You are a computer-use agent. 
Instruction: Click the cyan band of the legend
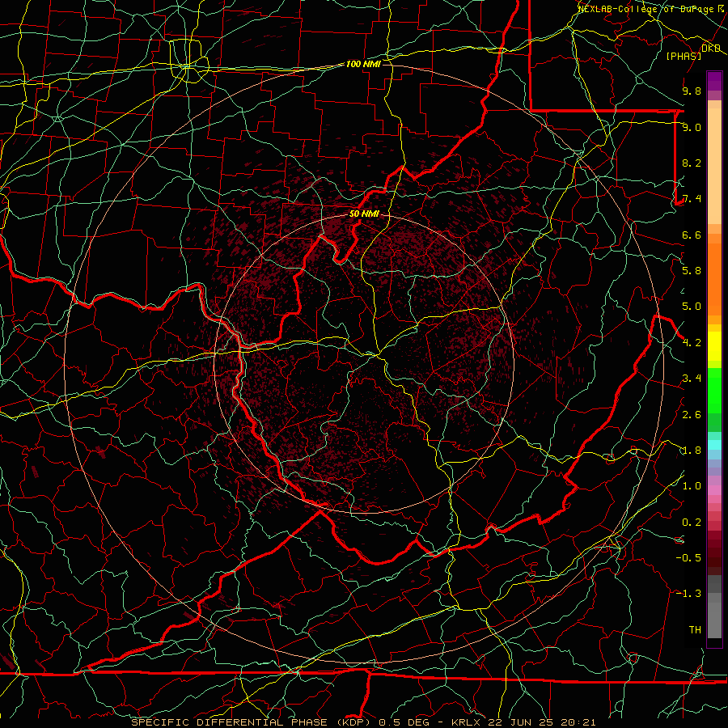coord(714,445)
